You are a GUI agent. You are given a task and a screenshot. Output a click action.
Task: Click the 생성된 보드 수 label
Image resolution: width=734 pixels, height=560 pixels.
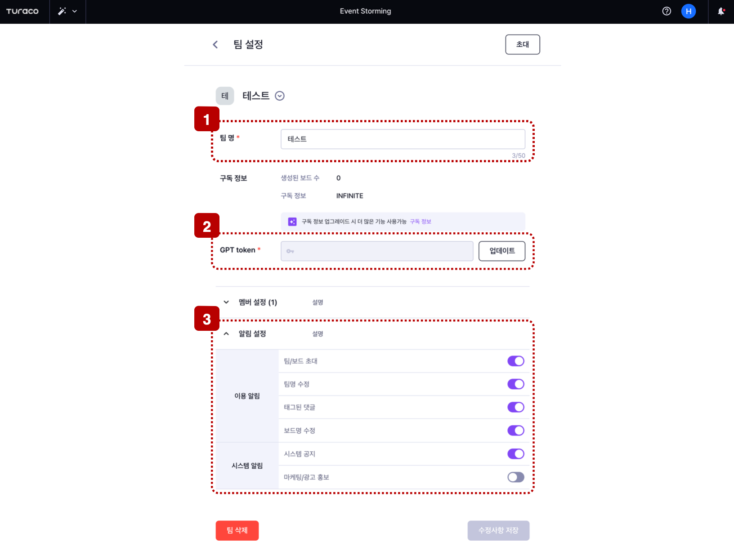pyautogui.click(x=300, y=178)
